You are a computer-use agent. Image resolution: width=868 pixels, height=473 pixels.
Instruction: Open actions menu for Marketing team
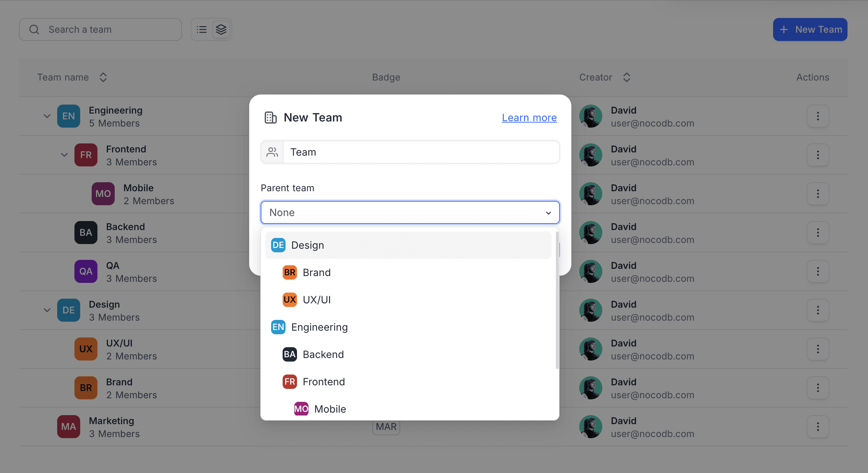(818, 427)
